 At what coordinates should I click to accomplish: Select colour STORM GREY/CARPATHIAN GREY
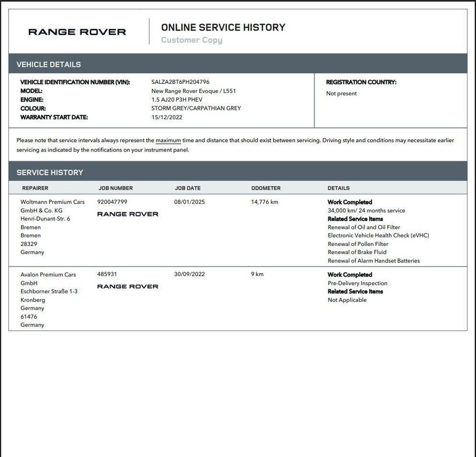pos(196,108)
